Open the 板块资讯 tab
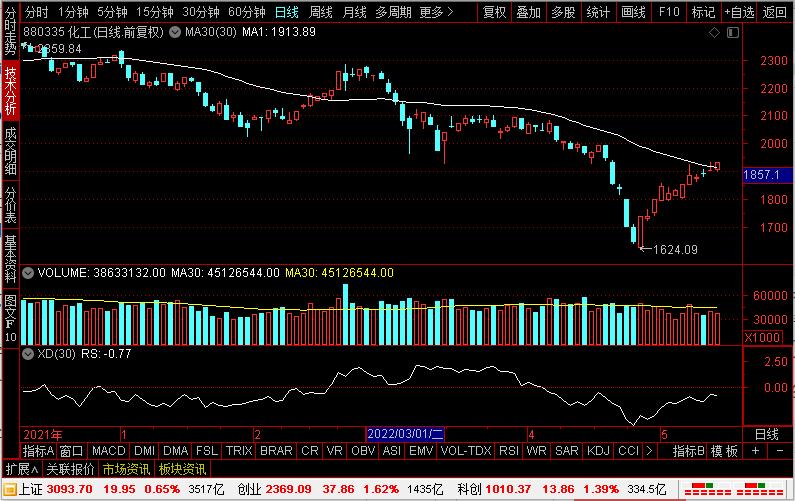The image size is (795, 501). (182, 469)
